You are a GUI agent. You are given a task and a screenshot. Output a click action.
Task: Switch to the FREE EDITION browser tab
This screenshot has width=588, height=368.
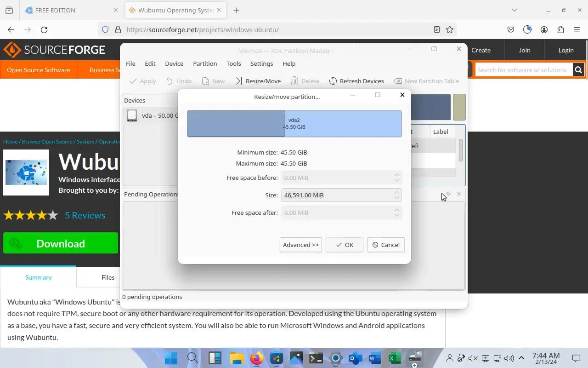tap(71, 10)
